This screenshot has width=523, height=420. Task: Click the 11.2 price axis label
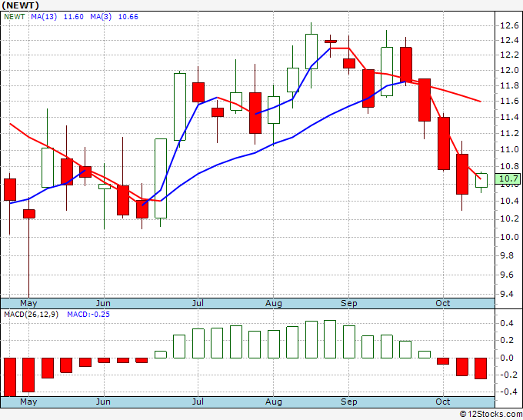509,133
